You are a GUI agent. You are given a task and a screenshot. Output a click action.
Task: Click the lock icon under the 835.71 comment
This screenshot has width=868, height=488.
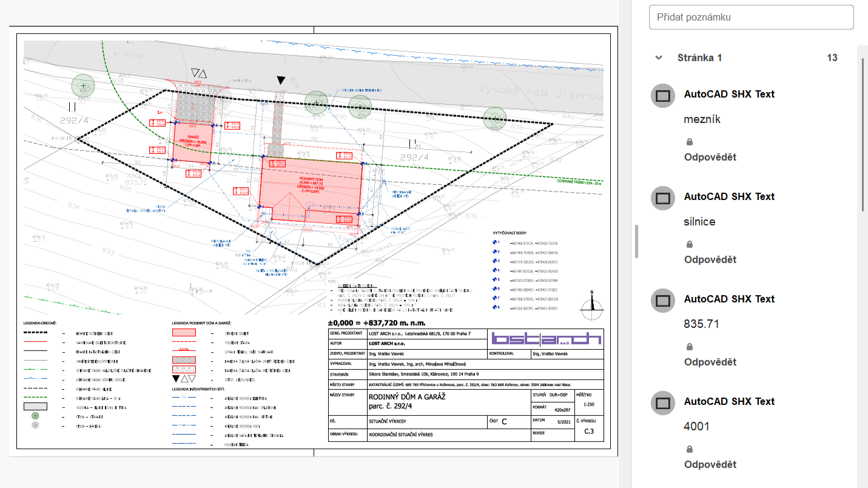pos(690,347)
